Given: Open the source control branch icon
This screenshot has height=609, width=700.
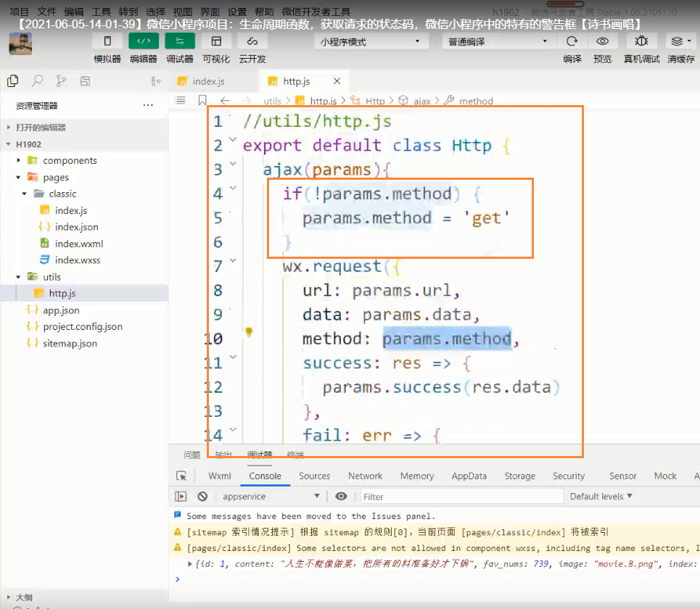Looking at the screenshot, I should [61, 80].
